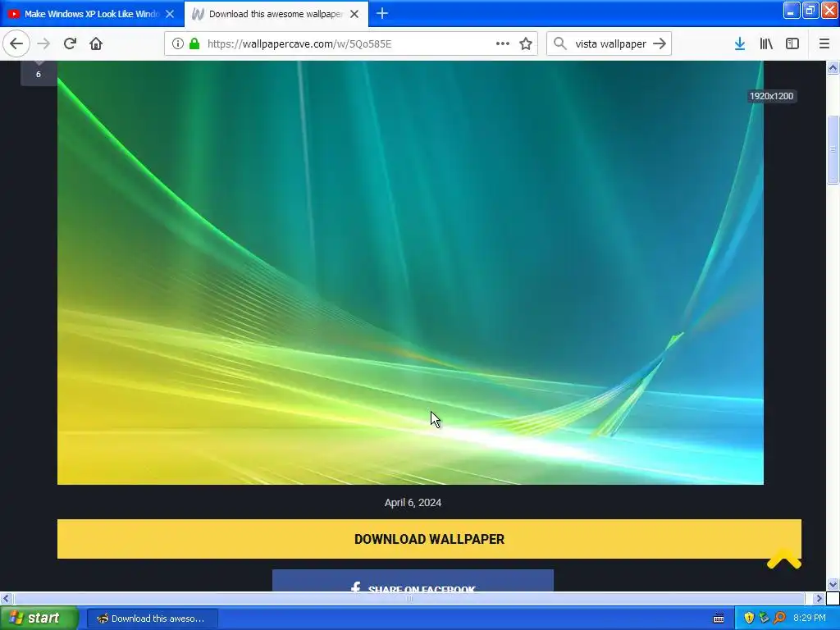Viewport: 840px width, 630px height.
Task: Click the orange magnifier tray icon
Action: 779,619
